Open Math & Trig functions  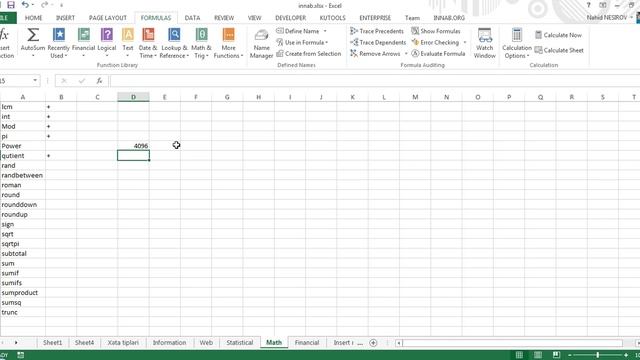click(201, 43)
